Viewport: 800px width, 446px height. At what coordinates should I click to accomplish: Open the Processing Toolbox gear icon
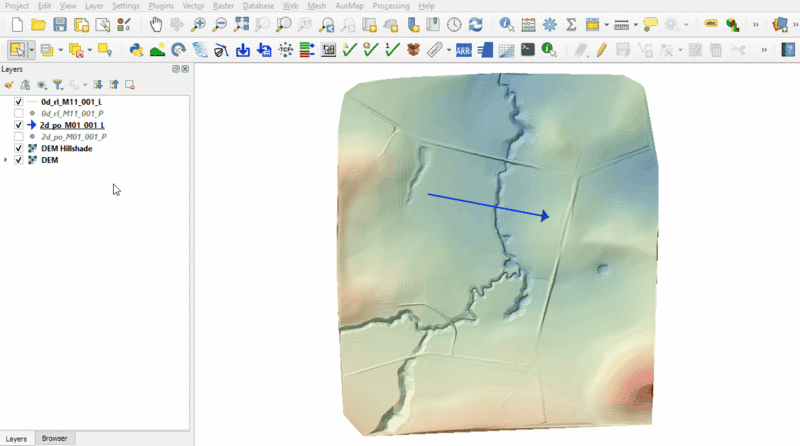[x=550, y=24]
